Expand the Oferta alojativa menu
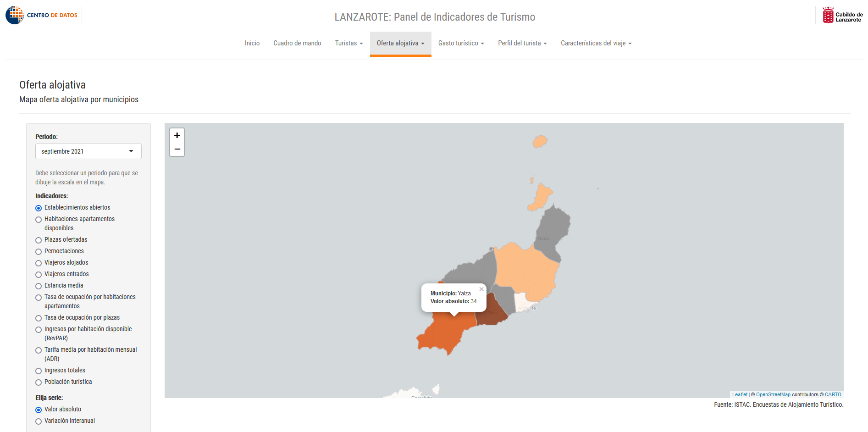This screenshot has width=868, height=432. [x=401, y=43]
